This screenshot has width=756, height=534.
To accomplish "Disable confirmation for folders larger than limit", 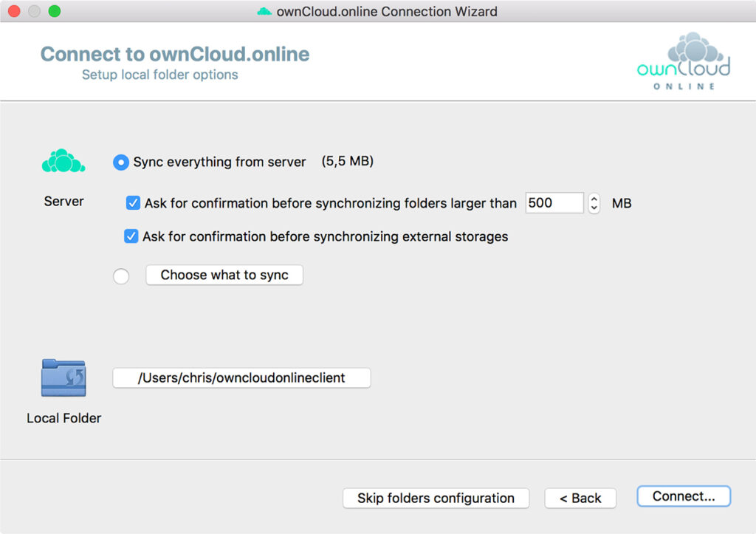I will pyautogui.click(x=133, y=203).
